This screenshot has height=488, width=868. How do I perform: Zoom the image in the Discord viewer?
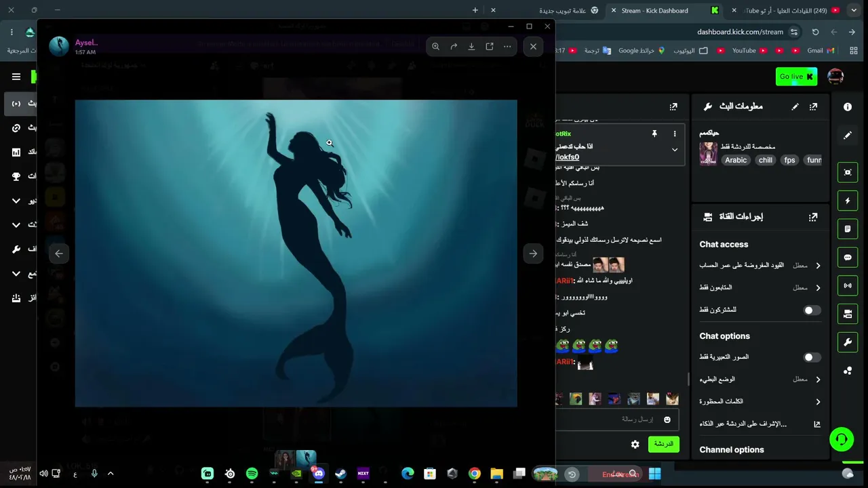(x=435, y=47)
